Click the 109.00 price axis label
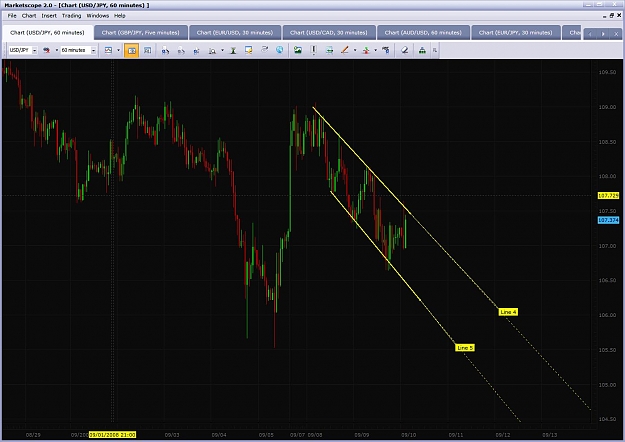 [x=607, y=107]
